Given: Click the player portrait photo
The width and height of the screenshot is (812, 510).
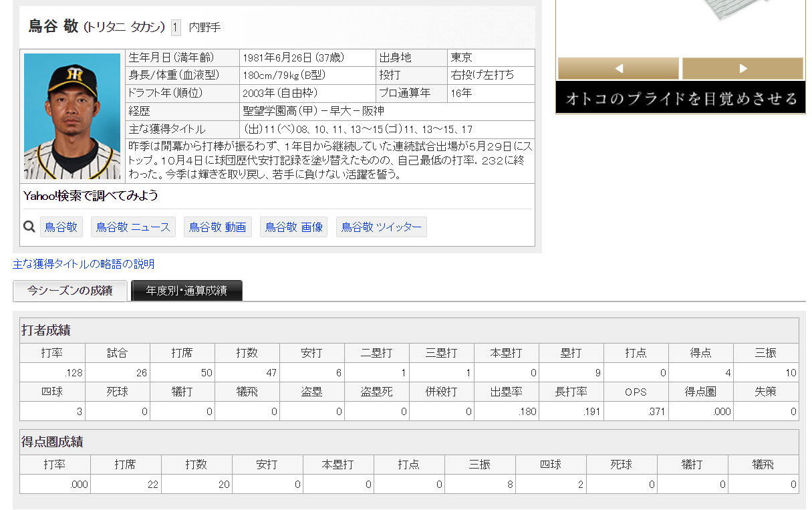Looking at the screenshot, I should tap(72, 116).
